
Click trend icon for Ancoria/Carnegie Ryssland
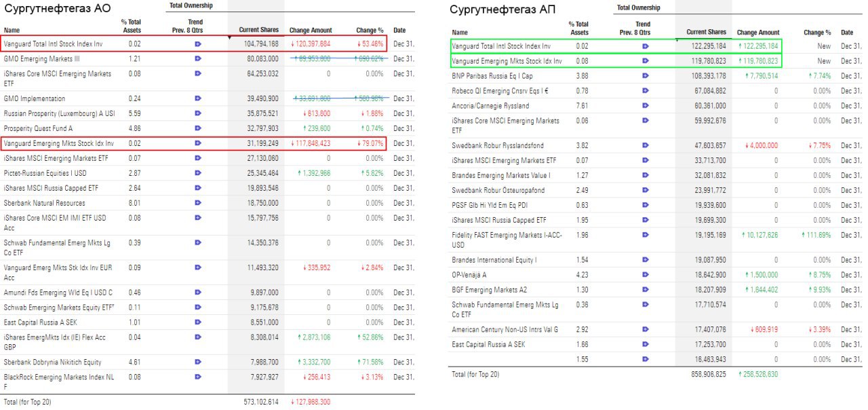pyautogui.click(x=645, y=106)
